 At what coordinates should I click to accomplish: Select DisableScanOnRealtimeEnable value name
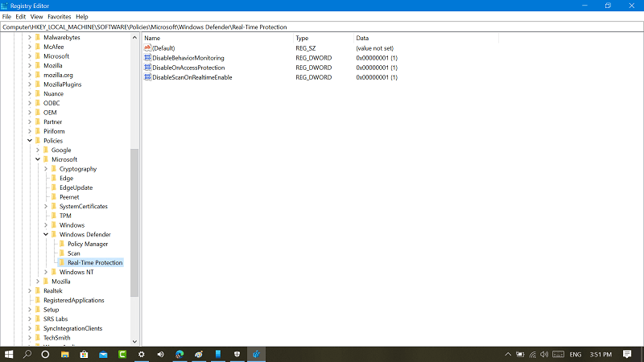(x=192, y=77)
